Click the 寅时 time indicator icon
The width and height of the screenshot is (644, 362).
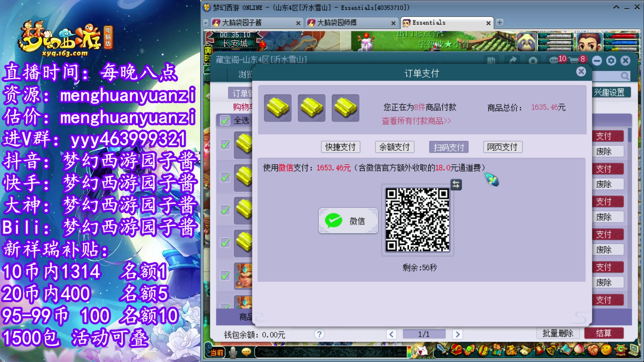point(208,54)
